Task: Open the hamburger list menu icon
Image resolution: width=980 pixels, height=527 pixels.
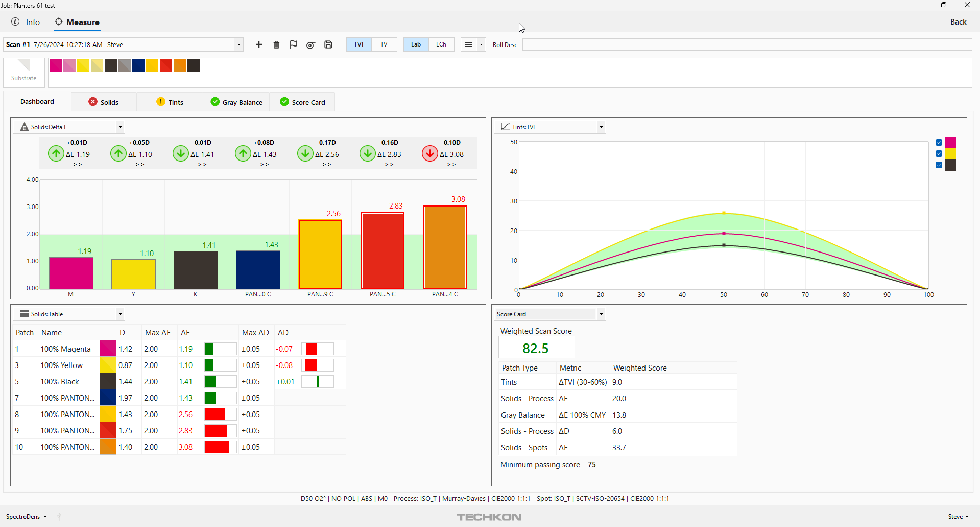Action: (x=469, y=45)
